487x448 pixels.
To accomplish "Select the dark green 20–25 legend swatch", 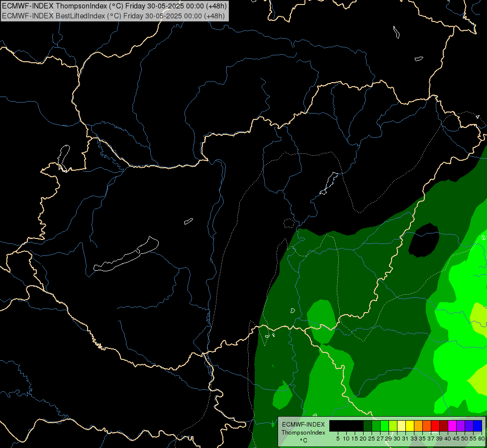I will 368,426.
